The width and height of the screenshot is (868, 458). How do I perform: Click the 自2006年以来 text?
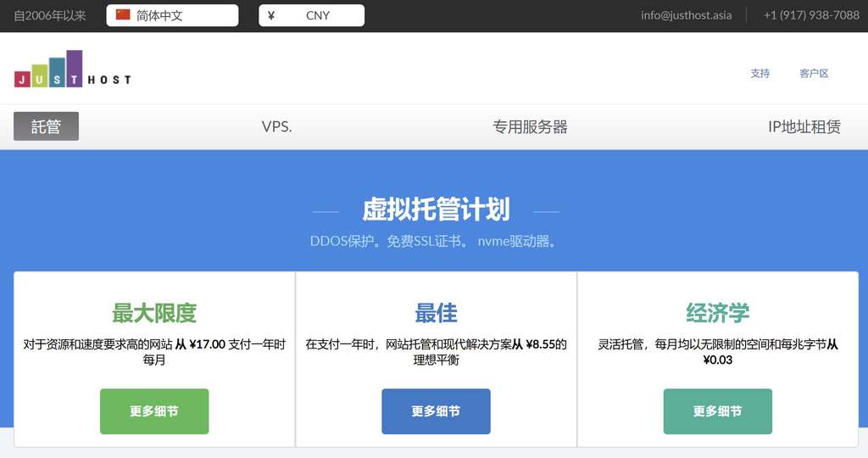50,15
